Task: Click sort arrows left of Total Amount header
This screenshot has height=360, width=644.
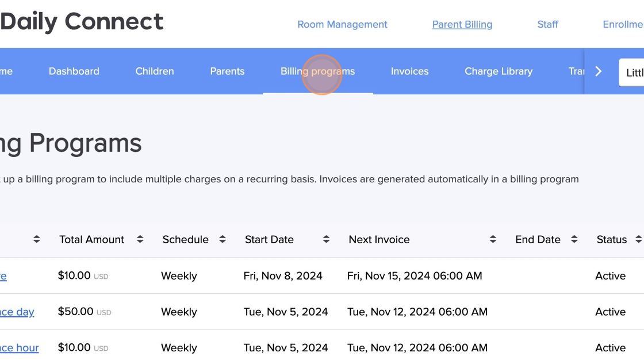Action: coord(37,239)
